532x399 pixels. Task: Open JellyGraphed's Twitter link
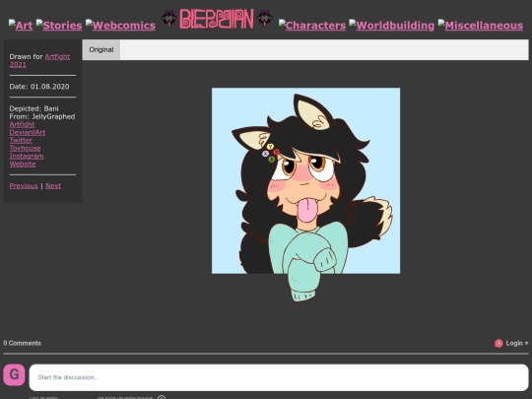pos(21,140)
